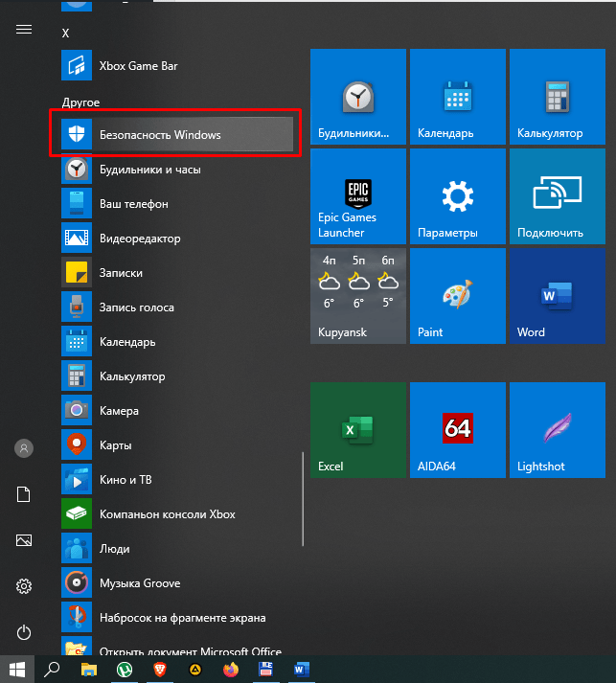The image size is (616, 683).
Task: Open Ваш телефон app
Action: 177,204
